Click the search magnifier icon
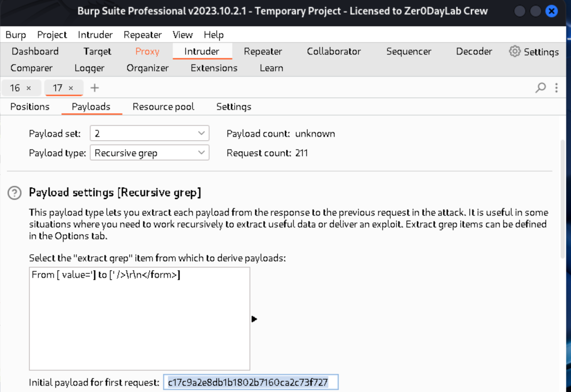Image resolution: width=571 pixels, height=392 pixels. 540,88
